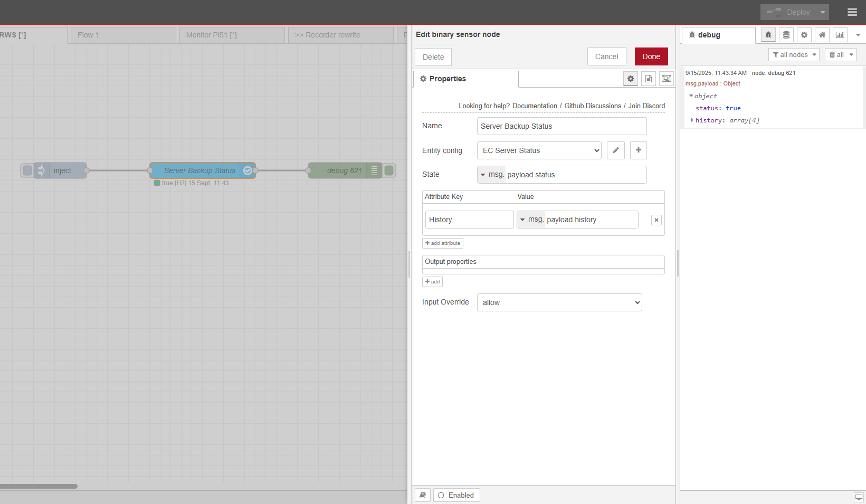Open the dashboard chart sidebar icon
The image size is (866, 504).
pos(840,35)
